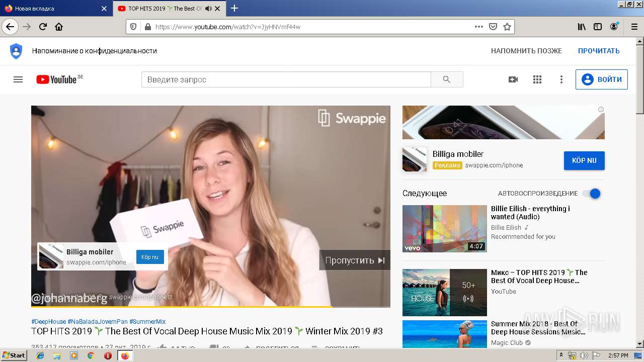This screenshot has height=362, width=644.
Task: Click the Swappie banner ad image
Action: click(503, 122)
